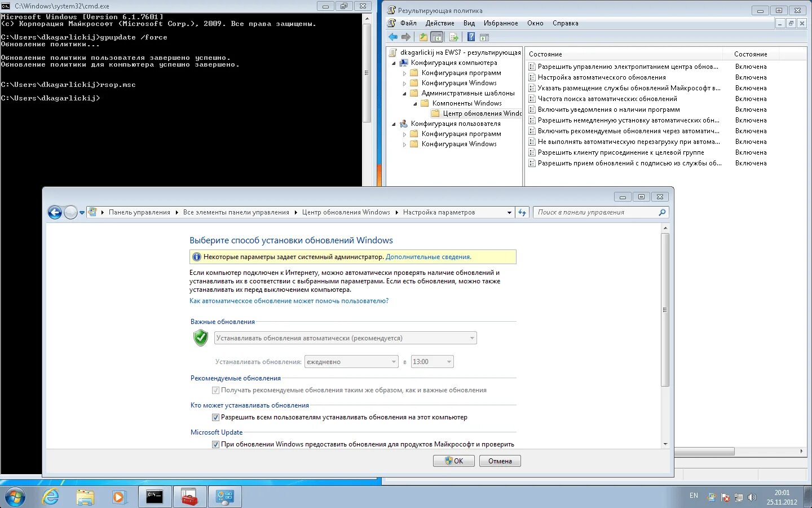The image size is (812, 508).
Task: Click the Back button in the Control Panel window
Action: click(55, 212)
